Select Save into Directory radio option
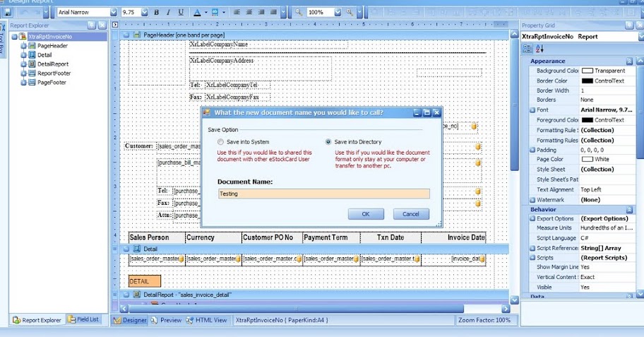Image resolution: width=644 pixels, height=337 pixels. click(x=328, y=142)
